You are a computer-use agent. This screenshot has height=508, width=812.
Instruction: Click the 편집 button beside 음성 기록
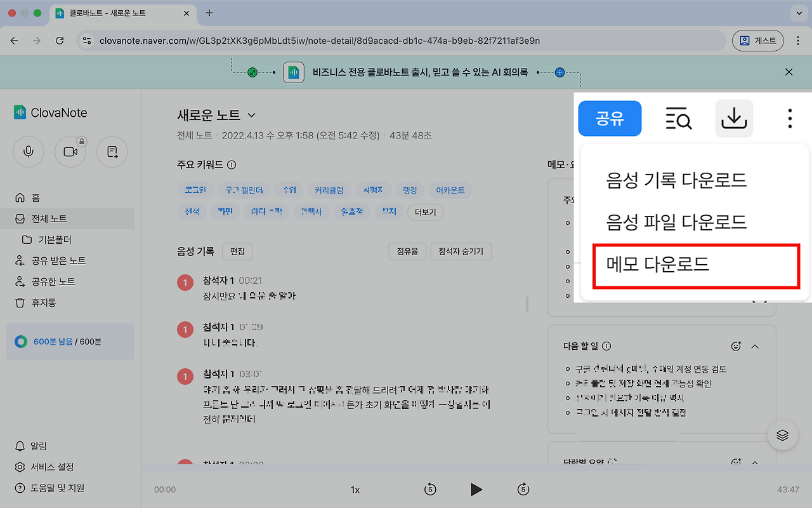[x=237, y=251]
